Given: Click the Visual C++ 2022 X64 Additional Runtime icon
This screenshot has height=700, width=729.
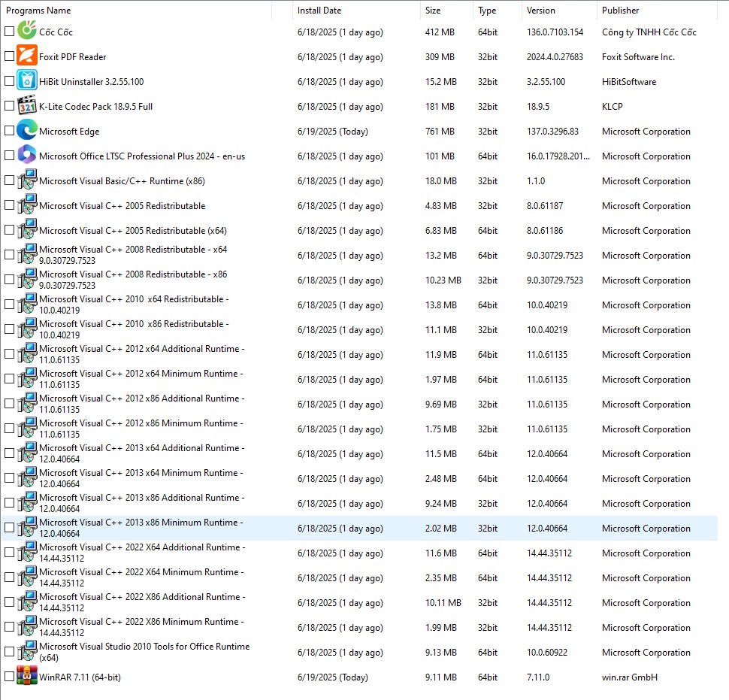Looking at the screenshot, I should coord(27,552).
